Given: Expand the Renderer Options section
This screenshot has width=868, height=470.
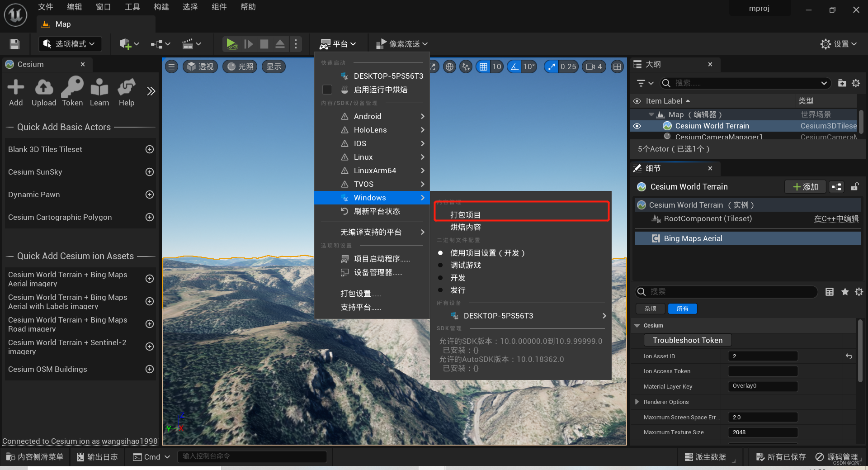Looking at the screenshot, I should coord(637,402).
